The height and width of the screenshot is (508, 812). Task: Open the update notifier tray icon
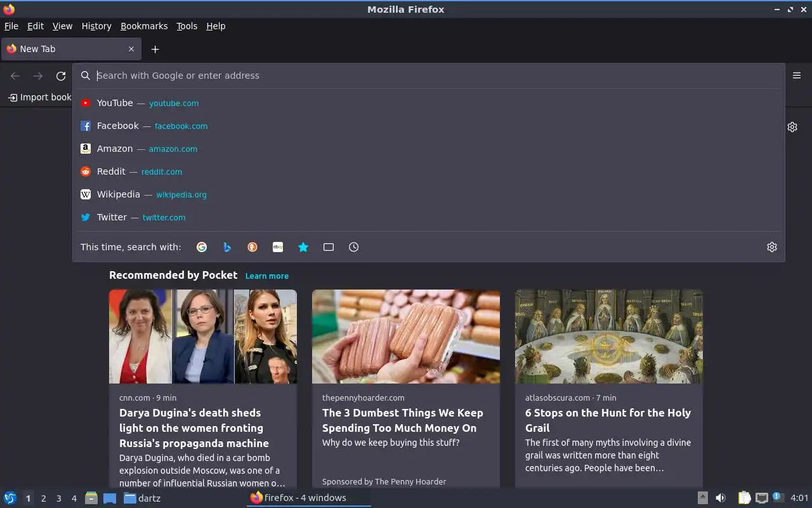[x=778, y=497]
